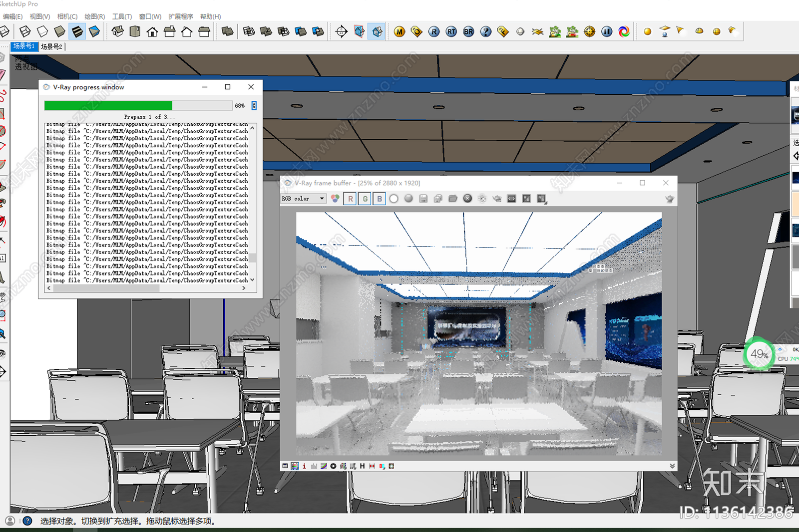799x532 pixels.
Task: Click the Split solid tool
Action: (x=318, y=31)
